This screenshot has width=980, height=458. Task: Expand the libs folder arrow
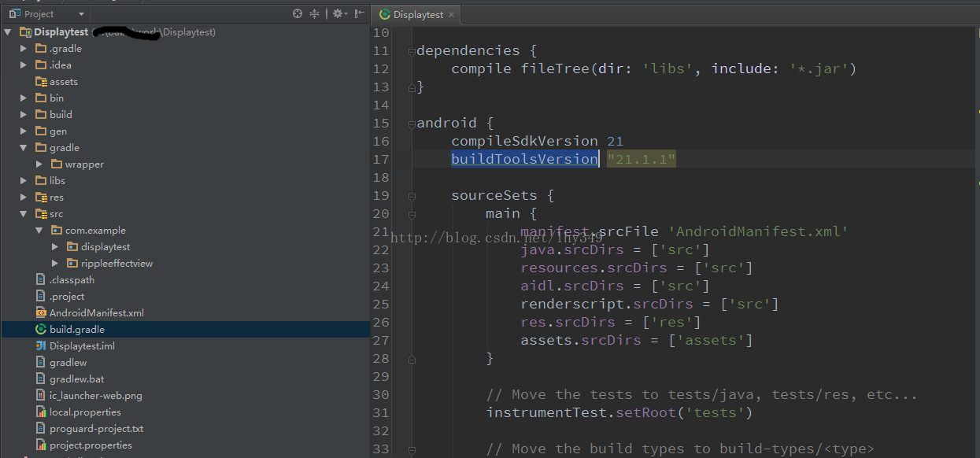tap(24, 181)
